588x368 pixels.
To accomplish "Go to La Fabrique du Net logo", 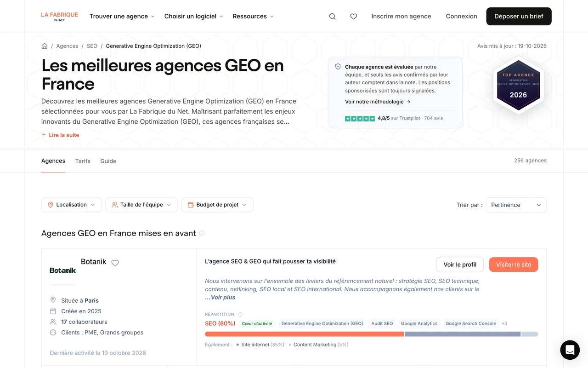I will (x=60, y=17).
